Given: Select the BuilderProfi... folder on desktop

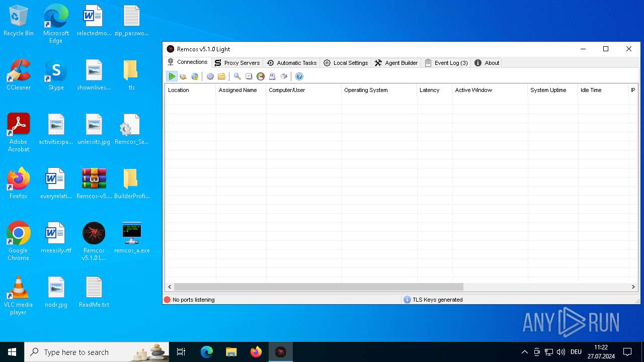Looking at the screenshot, I should (132, 184).
